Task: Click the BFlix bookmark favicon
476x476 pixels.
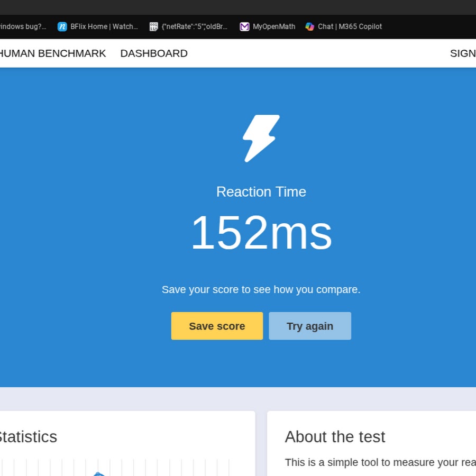Action: coord(62,26)
